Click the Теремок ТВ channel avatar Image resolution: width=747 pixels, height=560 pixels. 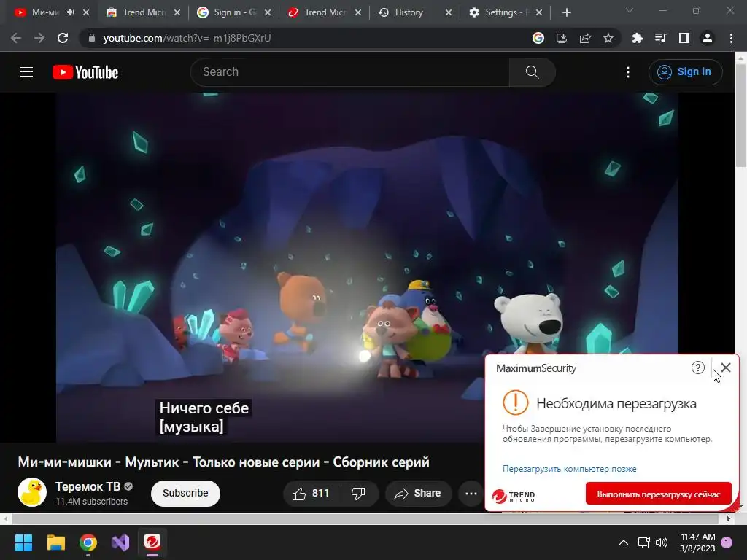click(32, 492)
